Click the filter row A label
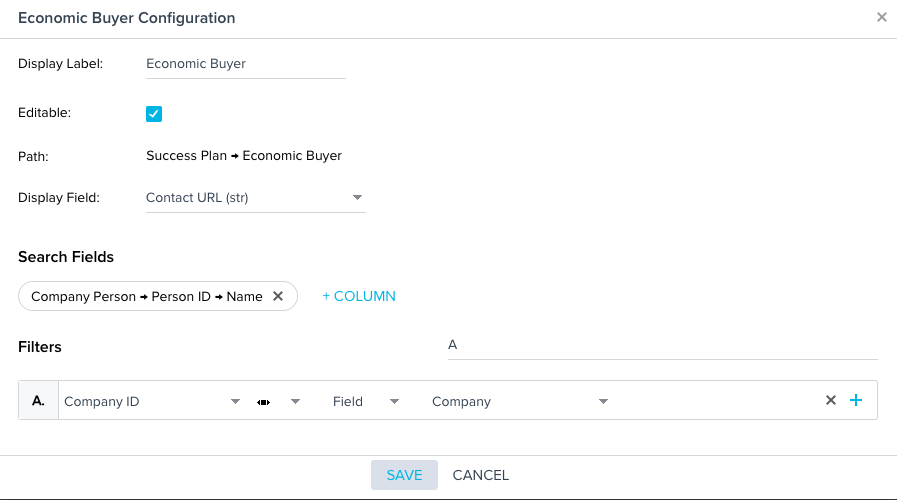 pyautogui.click(x=38, y=400)
